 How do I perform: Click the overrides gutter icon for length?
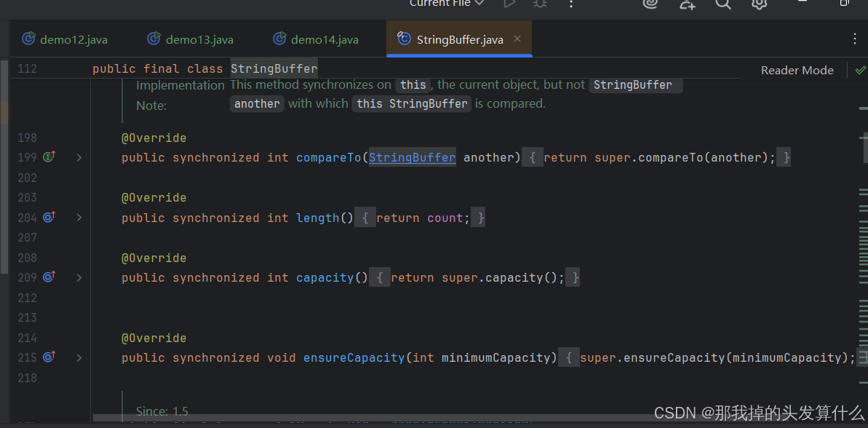(x=49, y=218)
